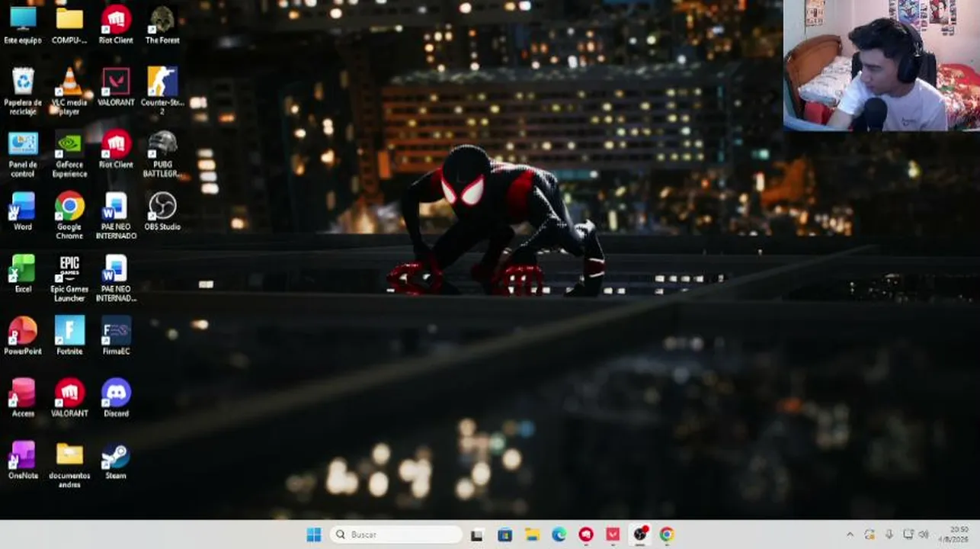Open the Este equipo desktop icon
Image resolution: width=980 pixels, height=549 pixels.
coord(23,24)
